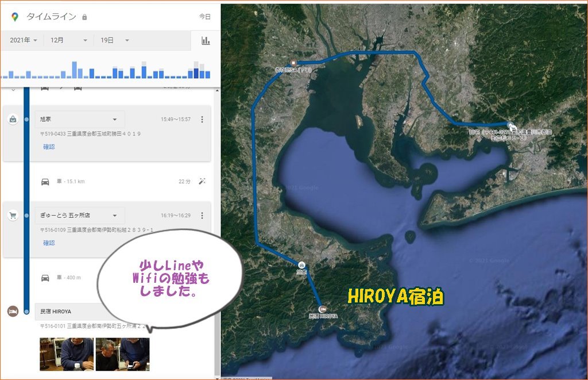The image size is (588, 380).
Task: Click the magic wand icon on 15.1 km drive
Action: pos(202,181)
